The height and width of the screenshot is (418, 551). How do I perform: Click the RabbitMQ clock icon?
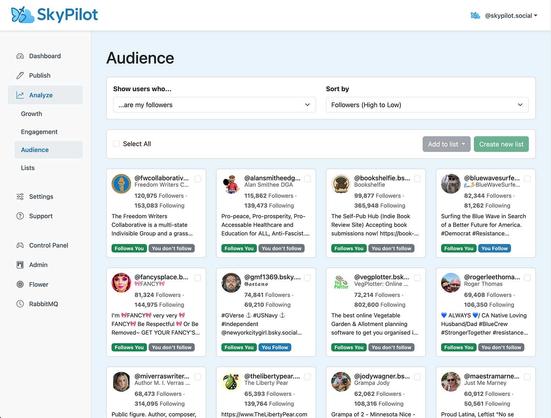click(20, 304)
